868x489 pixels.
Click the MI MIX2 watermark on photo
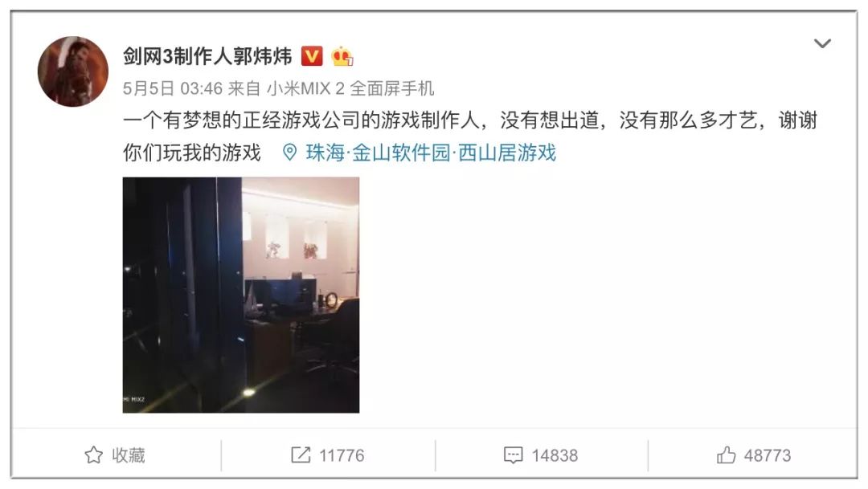coord(133,399)
